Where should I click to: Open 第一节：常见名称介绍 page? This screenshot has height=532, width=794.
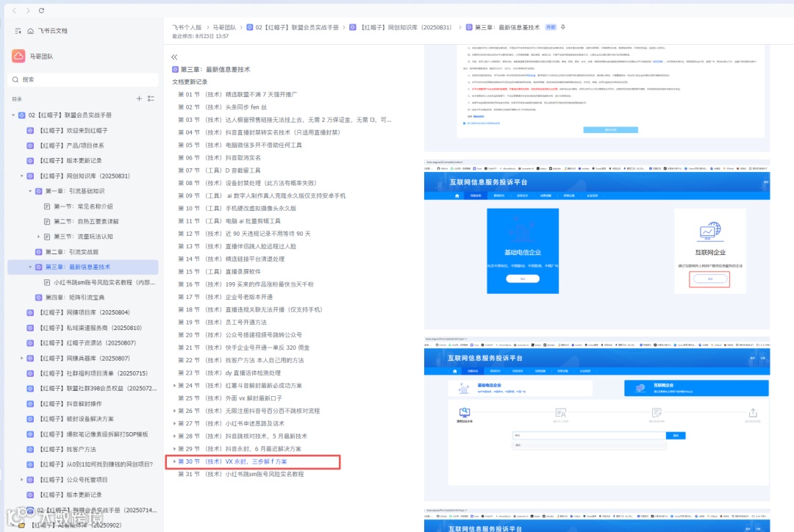click(x=84, y=206)
